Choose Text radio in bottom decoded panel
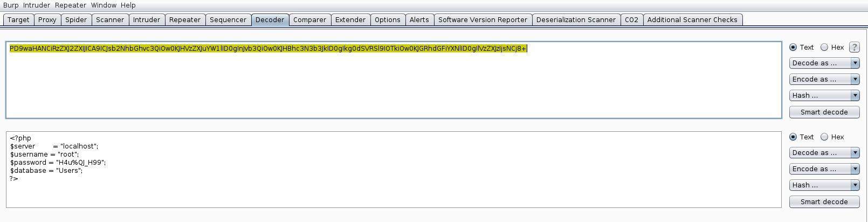 (x=793, y=137)
